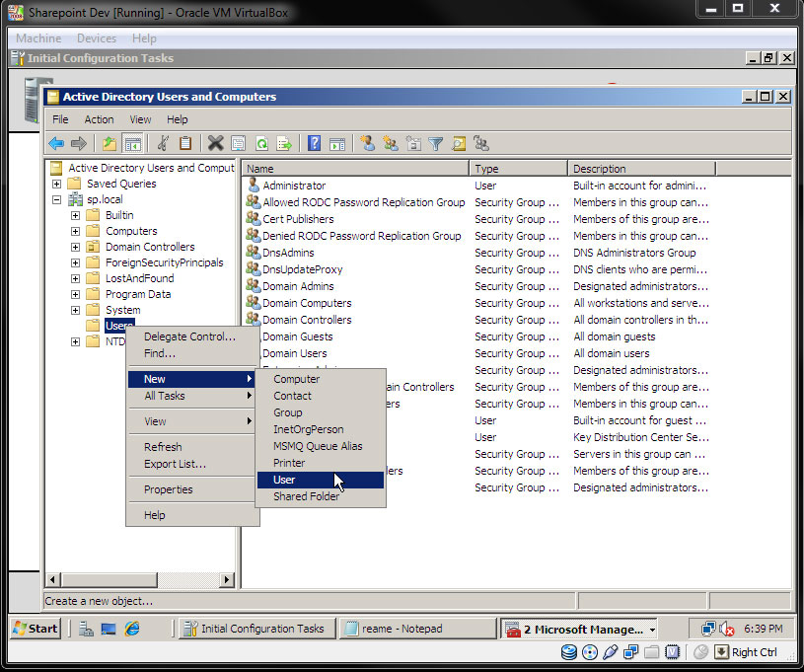Expand the Saved Queries node
804x672 pixels.
[57, 184]
